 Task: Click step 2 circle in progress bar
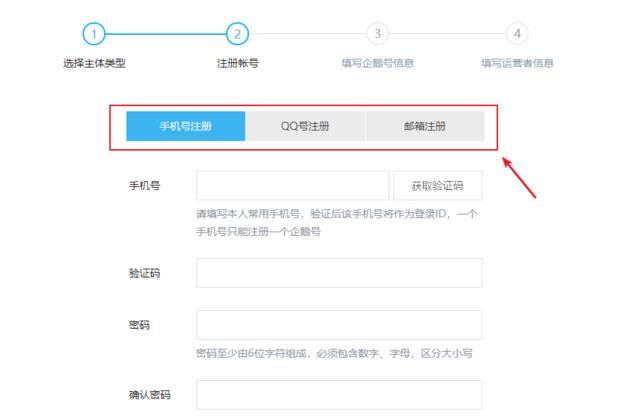tap(237, 34)
